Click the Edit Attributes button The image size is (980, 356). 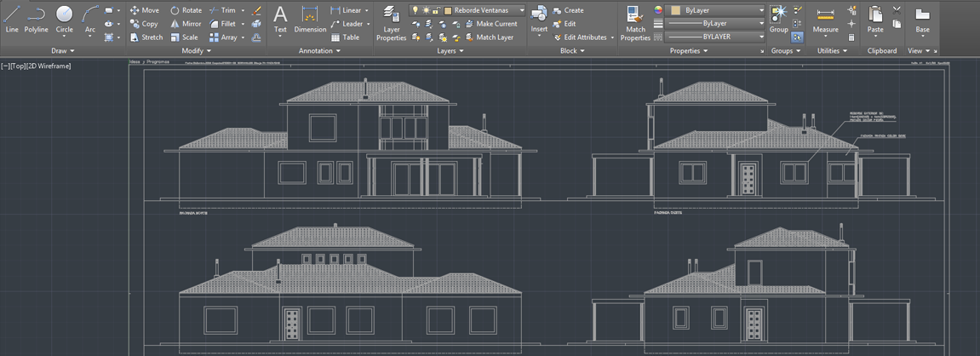pos(585,37)
